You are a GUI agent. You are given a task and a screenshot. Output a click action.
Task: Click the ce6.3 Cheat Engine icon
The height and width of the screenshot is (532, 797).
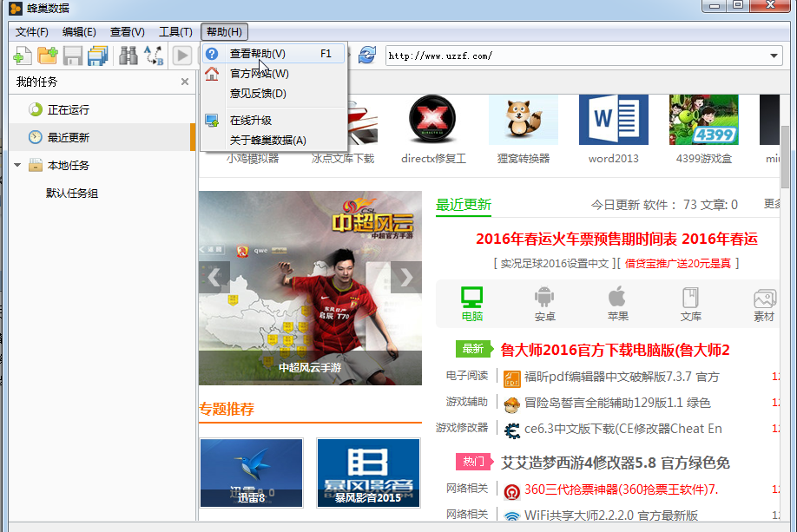click(512, 430)
